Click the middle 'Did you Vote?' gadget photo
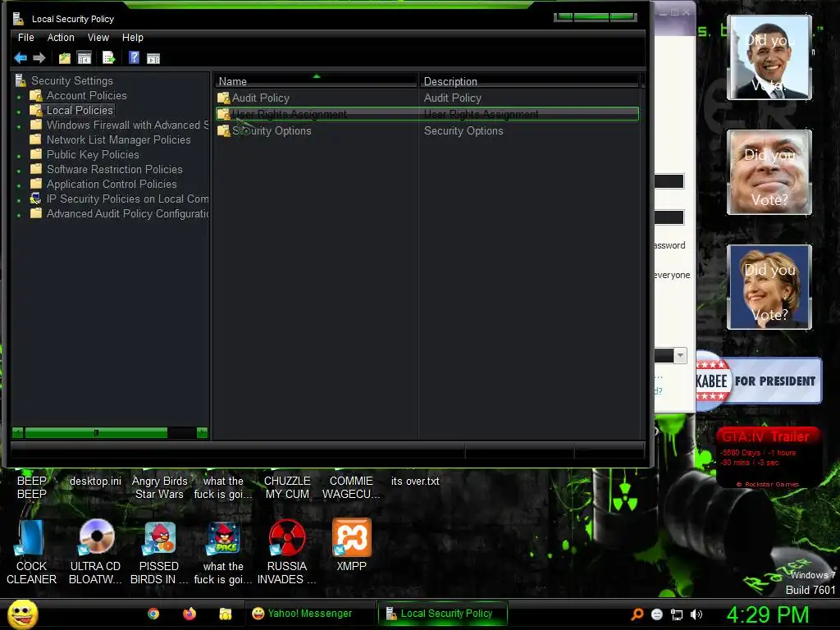 coord(769,172)
